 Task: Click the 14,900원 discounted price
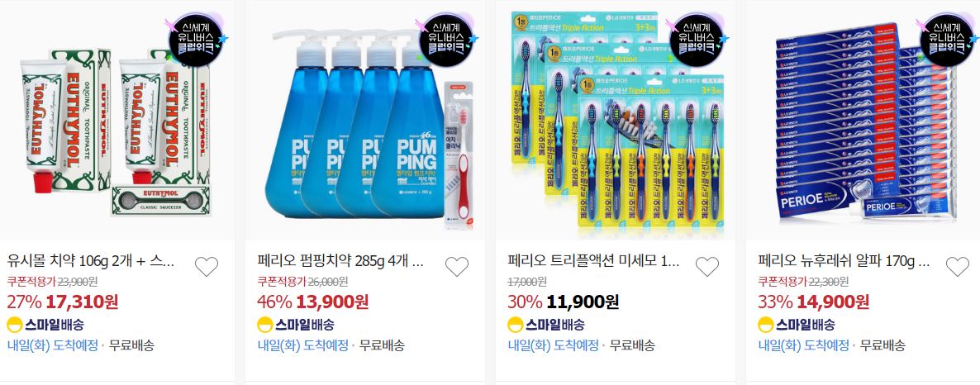(833, 302)
